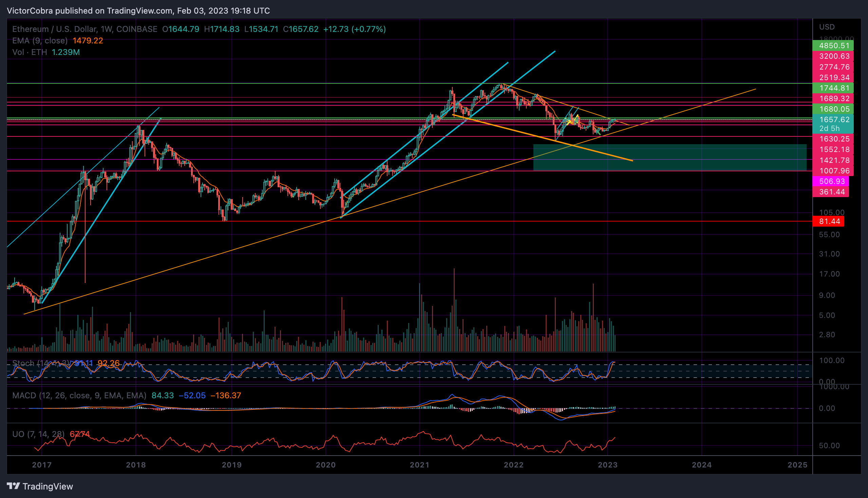Click the 1421.78 price label
Image resolution: width=868 pixels, height=498 pixels.
click(x=833, y=160)
